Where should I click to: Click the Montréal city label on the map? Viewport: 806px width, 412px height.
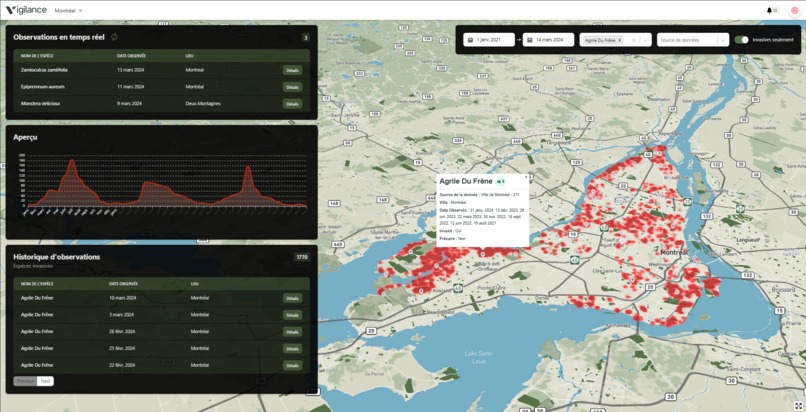[x=674, y=253]
